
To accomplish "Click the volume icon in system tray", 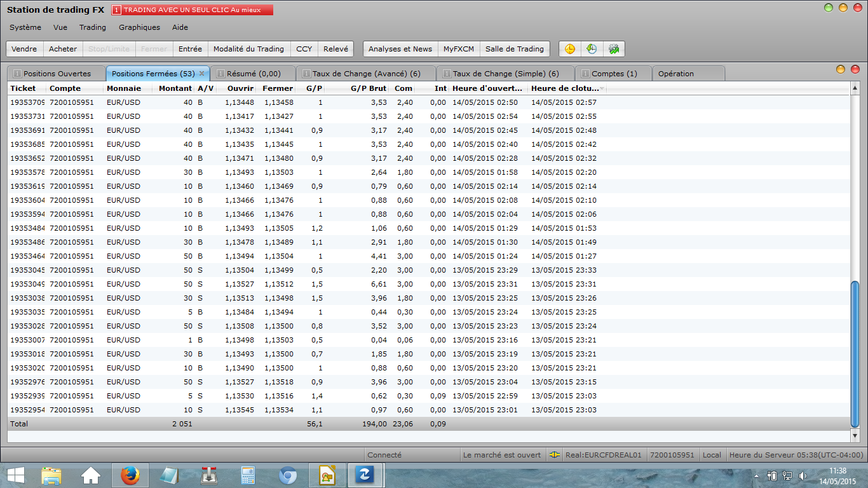I will [x=803, y=475].
